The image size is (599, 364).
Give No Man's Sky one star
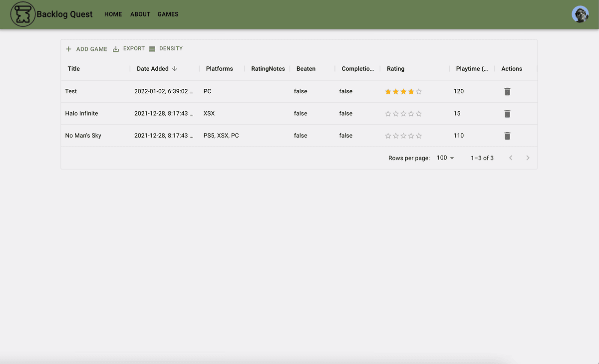[388, 136]
